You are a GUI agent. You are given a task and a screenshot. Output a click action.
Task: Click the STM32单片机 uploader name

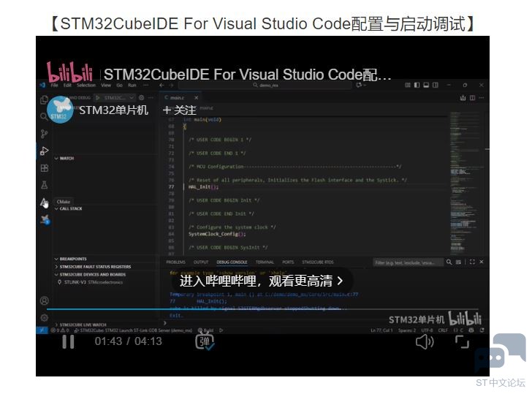click(114, 110)
